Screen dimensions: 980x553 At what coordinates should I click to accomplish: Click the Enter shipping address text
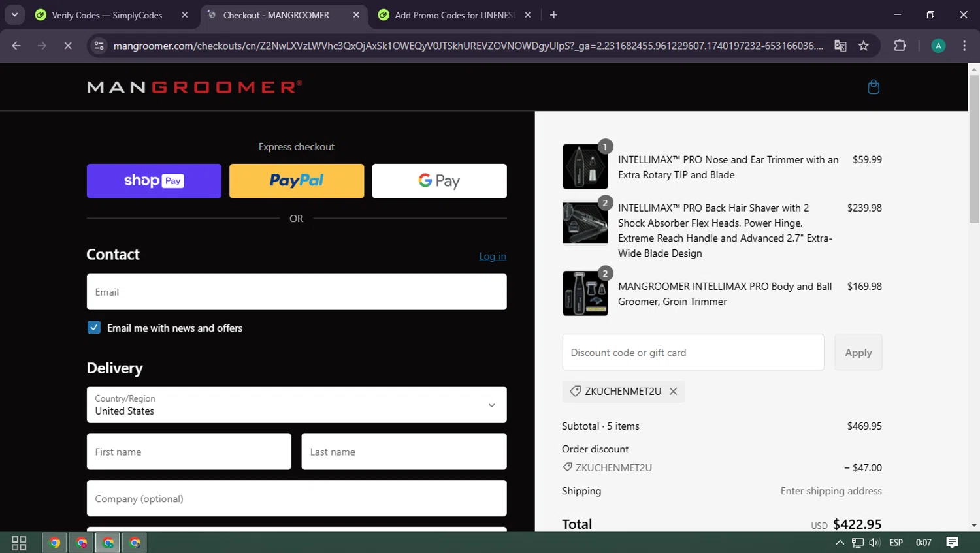pyautogui.click(x=831, y=491)
